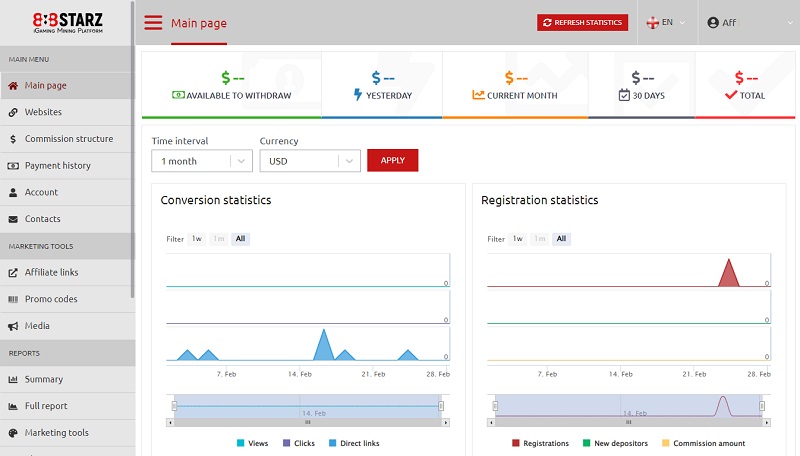
Task: Open Commission structure via its dollar icon
Action: [x=13, y=139]
